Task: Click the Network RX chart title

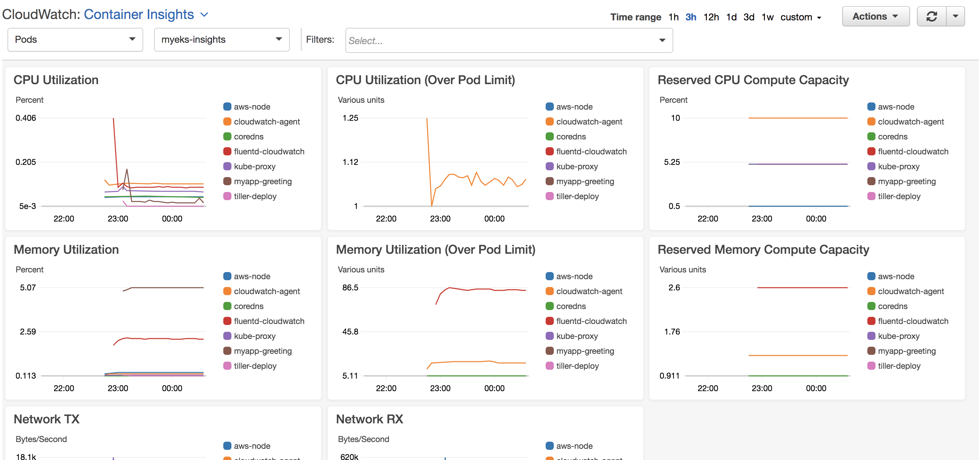Action: point(370,419)
